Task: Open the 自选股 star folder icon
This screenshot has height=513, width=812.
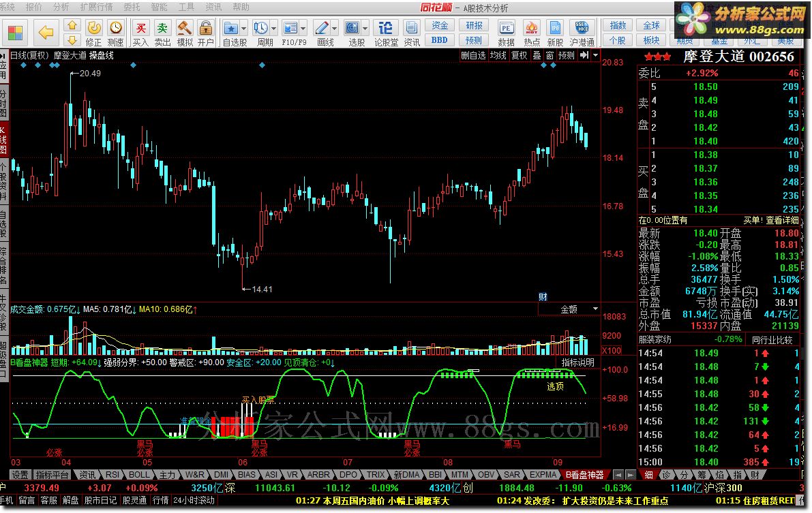Action: [231, 28]
